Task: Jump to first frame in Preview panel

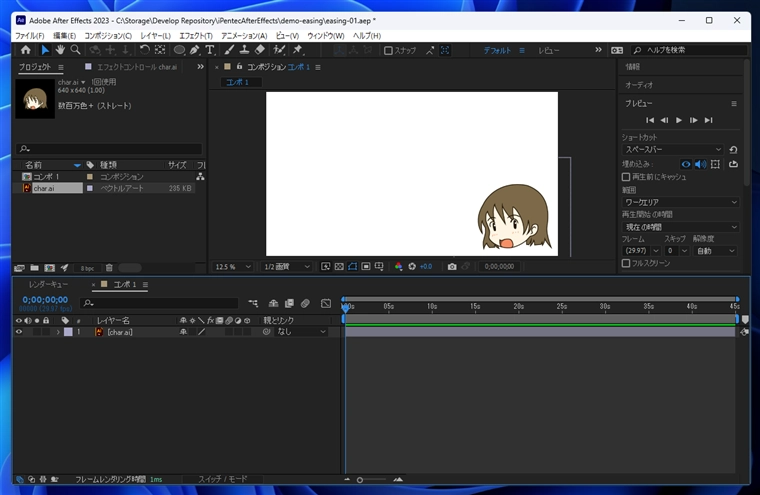Action: pyautogui.click(x=649, y=120)
